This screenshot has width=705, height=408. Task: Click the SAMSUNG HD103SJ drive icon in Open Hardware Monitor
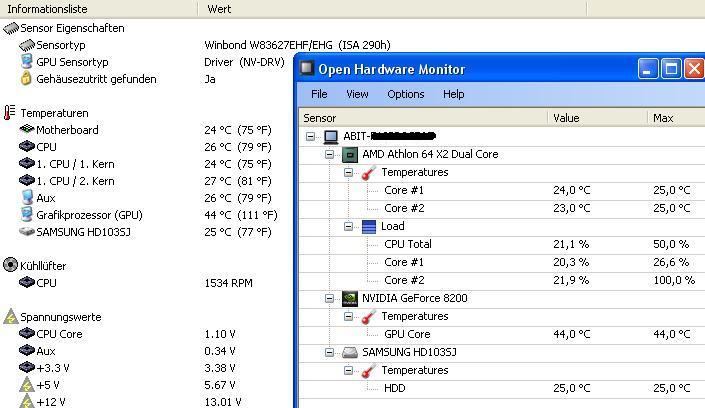click(350, 352)
